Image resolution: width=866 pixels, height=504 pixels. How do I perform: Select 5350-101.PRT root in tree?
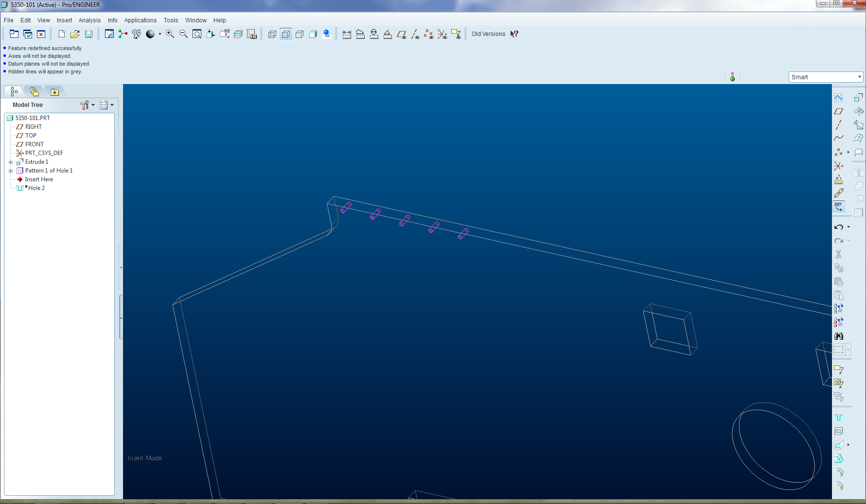[28, 118]
